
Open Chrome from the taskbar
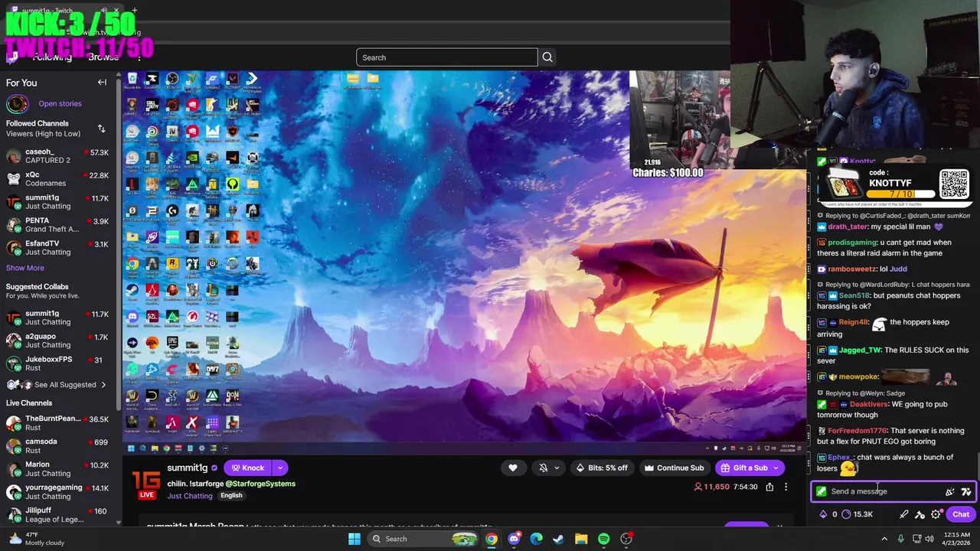[492, 539]
